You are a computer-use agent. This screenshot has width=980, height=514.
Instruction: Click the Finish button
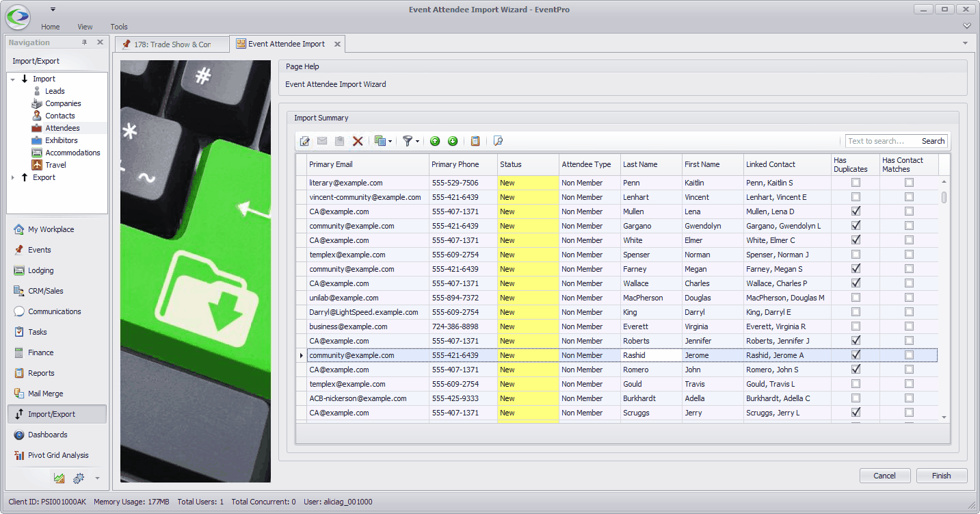[x=941, y=476]
